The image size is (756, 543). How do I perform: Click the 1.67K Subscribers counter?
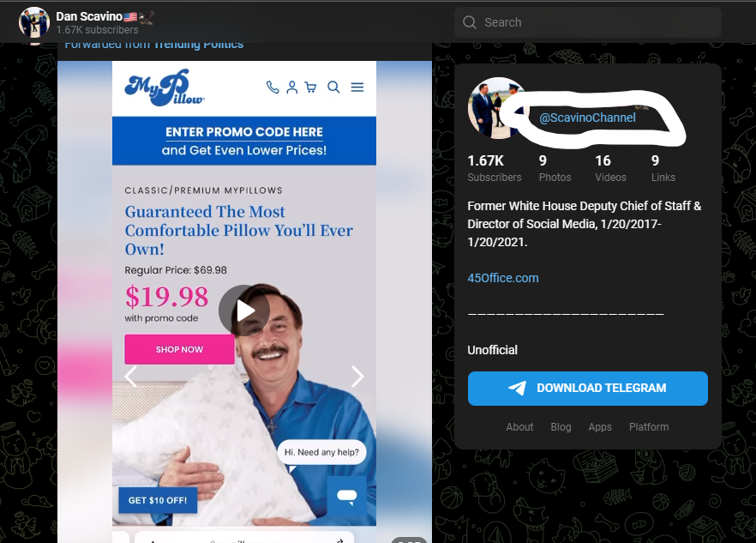click(495, 168)
